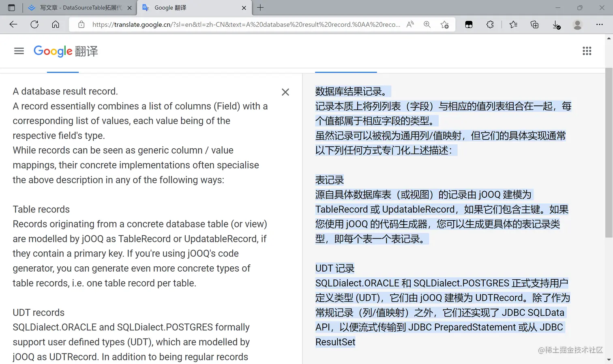The width and height of the screenshot is (613, 364).
Task: Select the Google 翻译 browser tab
Action: click(x=194, y=8)
